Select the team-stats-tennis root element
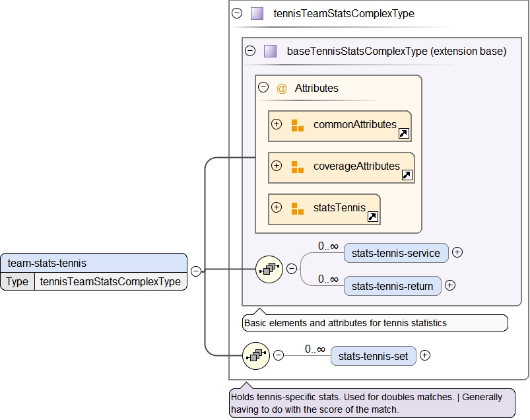 pos(93,263)
